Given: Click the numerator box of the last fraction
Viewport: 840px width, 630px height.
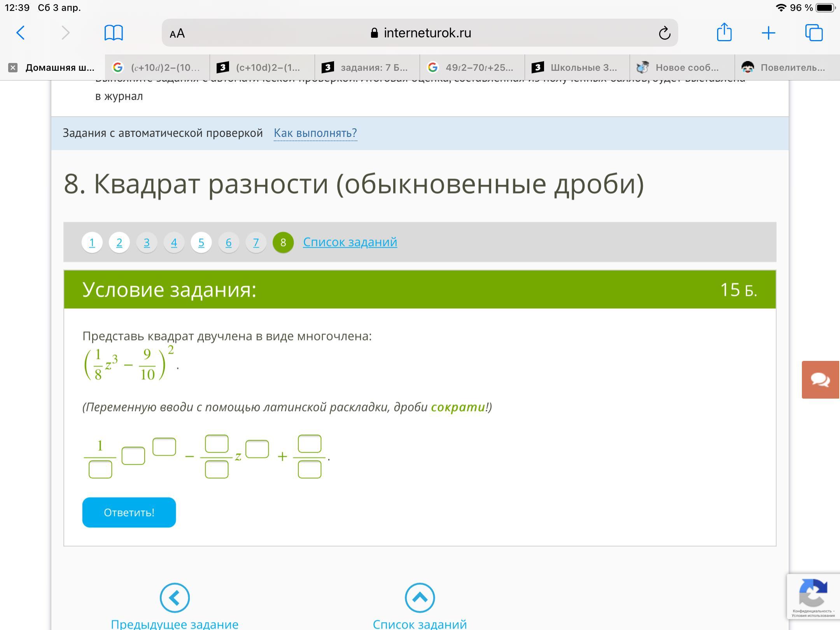Looking at the screenshot, I should pyautogui.click(x=310, y=444).
